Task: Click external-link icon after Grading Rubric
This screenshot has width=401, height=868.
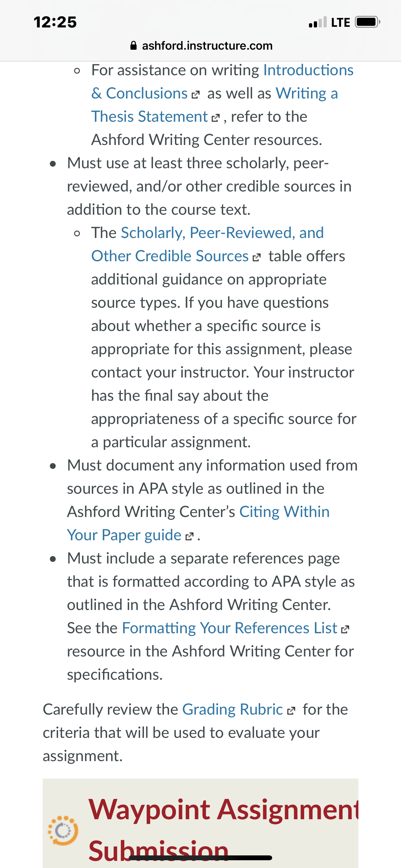Action: pos(291,711)
